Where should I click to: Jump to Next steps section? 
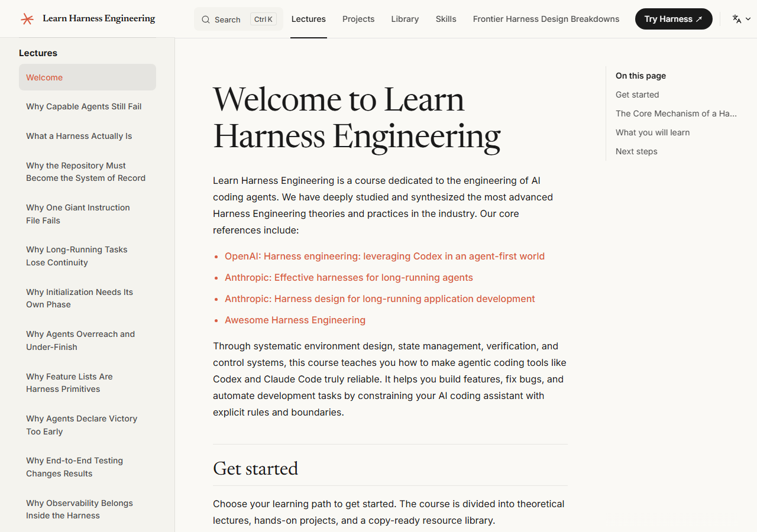pos(636,151)
